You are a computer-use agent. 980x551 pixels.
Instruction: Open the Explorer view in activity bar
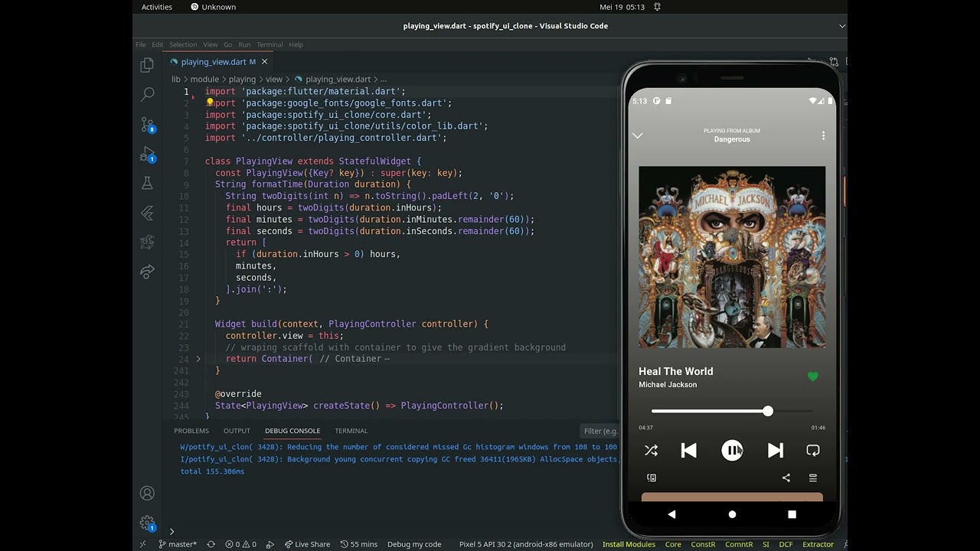click(x=147, y=66)
